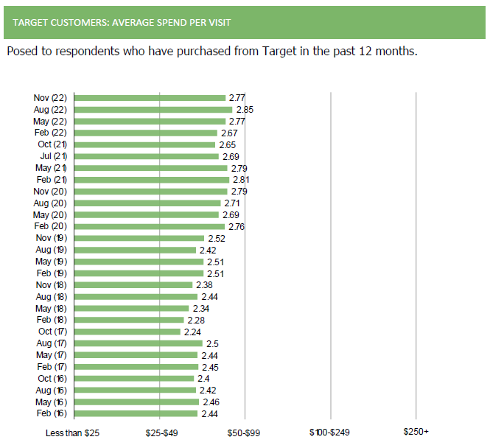The image size is (490, 448).
Task: Select the 'Less than $25' axis label
Action: click(72, 432)
